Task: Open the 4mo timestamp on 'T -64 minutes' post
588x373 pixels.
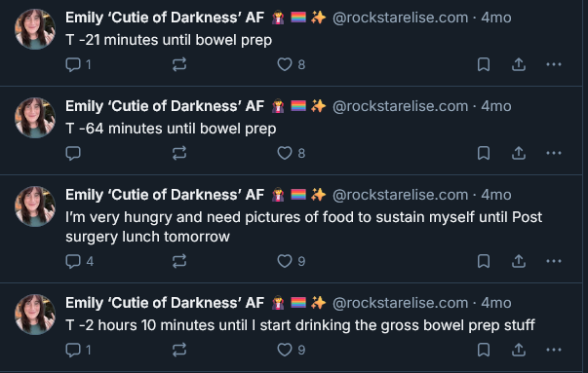Action: (x=496, y=106)
